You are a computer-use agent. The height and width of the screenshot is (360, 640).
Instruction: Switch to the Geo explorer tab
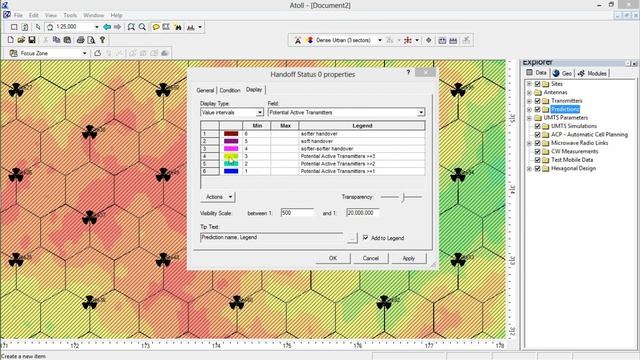click(x=562, y=73)
